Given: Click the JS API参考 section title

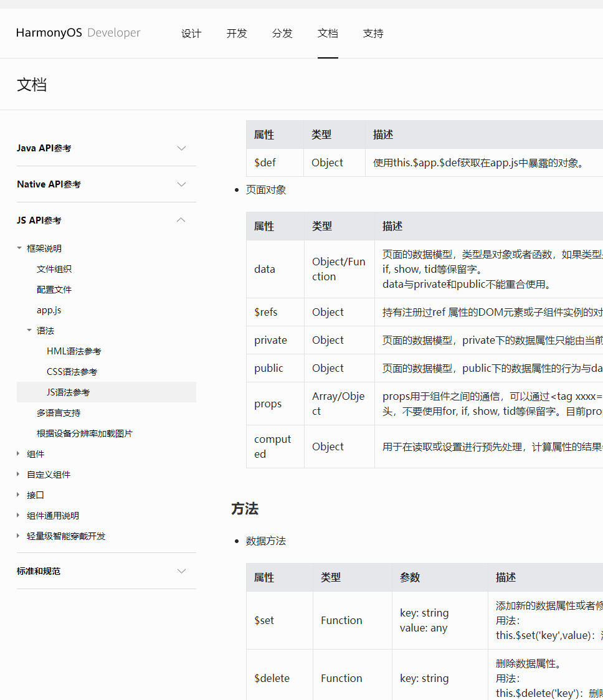Looking at the screenshot, I should (39, 220).
